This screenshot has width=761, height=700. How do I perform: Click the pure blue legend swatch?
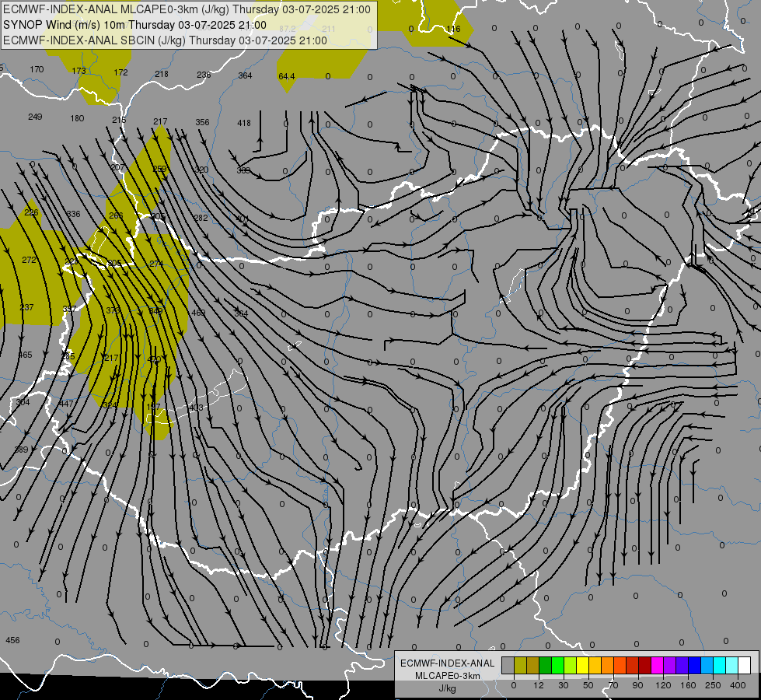click(x=695, y=665)
